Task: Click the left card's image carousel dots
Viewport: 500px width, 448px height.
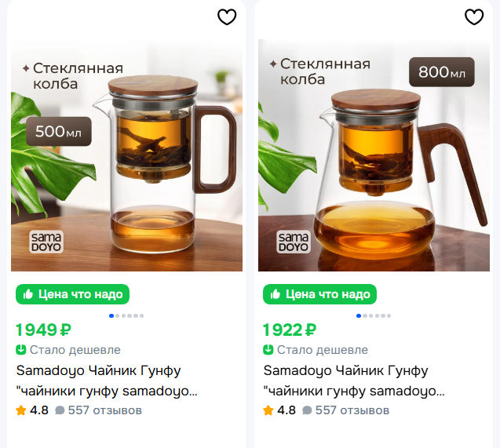Action: pyautogui.click(x=126, y=315)
